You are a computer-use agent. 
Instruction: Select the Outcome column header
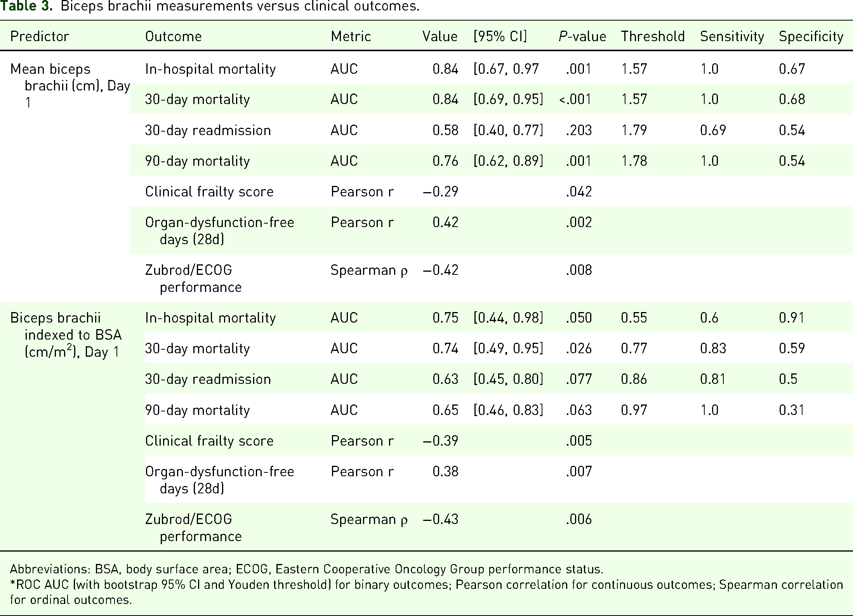pyautogui.click(x=173, y=36)
